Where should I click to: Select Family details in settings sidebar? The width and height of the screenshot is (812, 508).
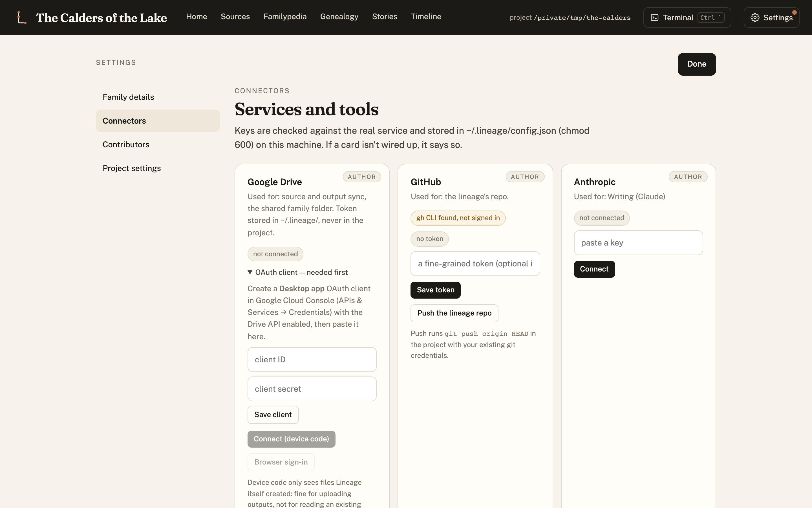click(158, 97)
